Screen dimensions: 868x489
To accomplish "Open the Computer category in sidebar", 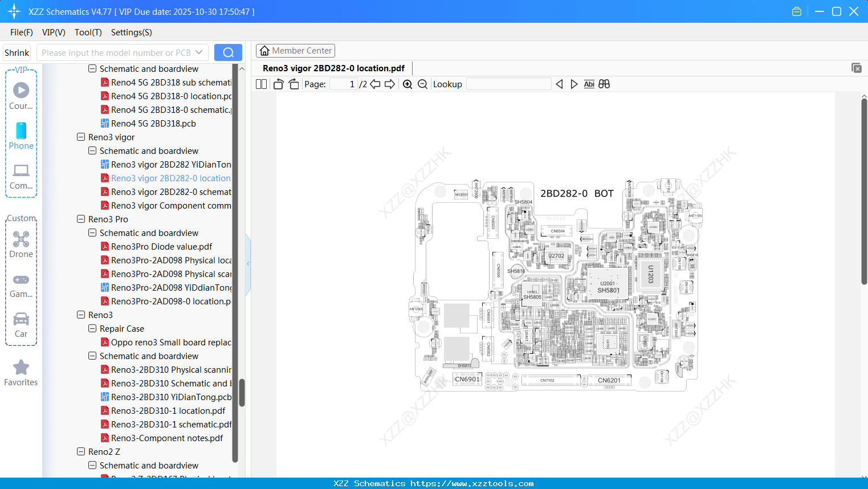I will click(x=21, y=177).
